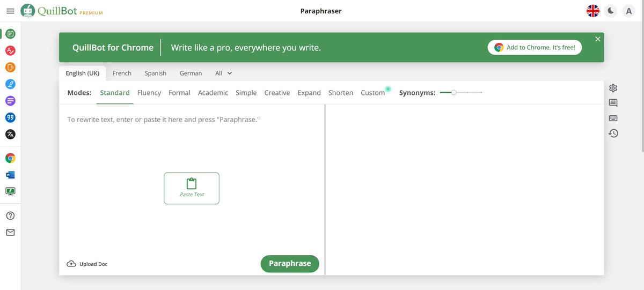Switch to Simple mode

click(x=246, y=93)
